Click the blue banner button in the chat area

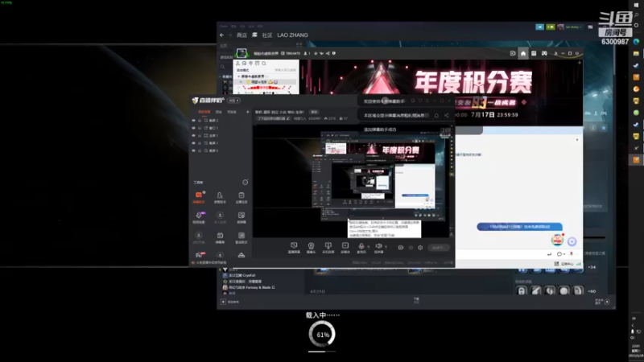519,227
